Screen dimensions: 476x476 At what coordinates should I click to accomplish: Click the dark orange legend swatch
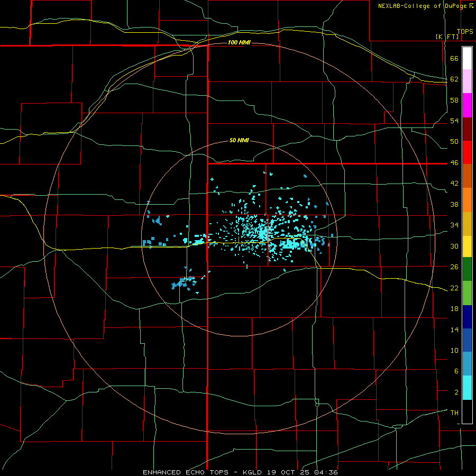pyautogui.click(x=467, y=176)
